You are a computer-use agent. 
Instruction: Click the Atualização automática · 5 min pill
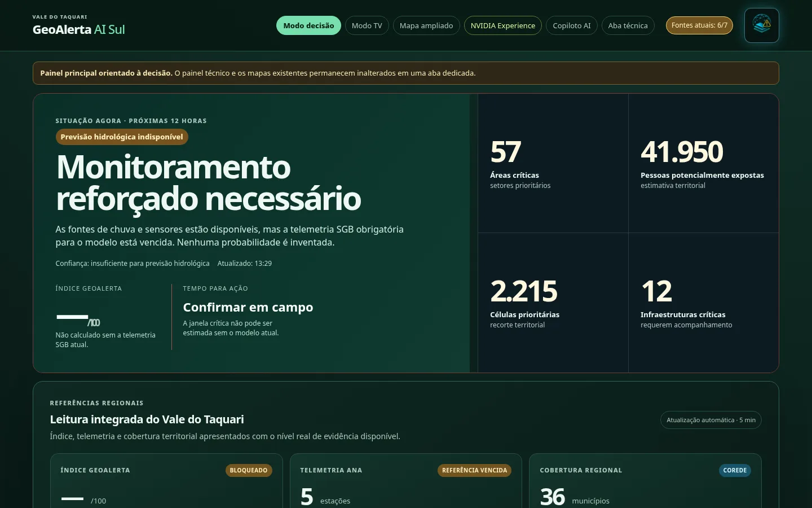(x=711, y=420)
